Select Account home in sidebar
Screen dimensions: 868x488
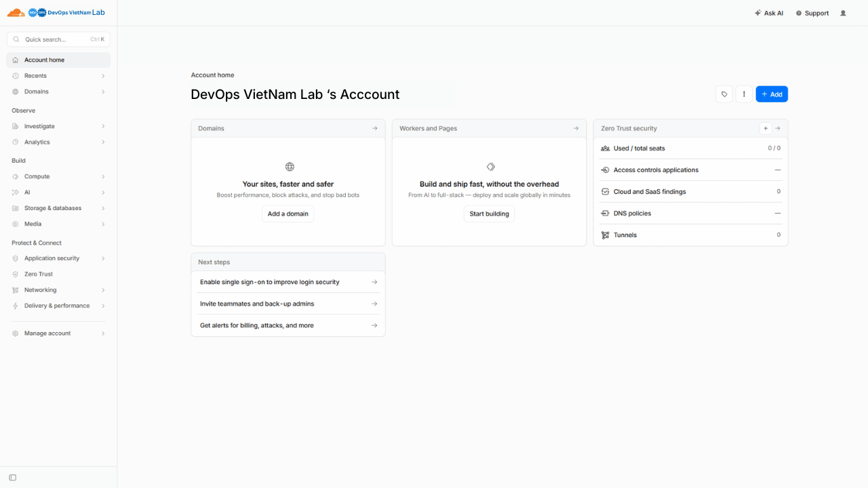click(58, 60)
